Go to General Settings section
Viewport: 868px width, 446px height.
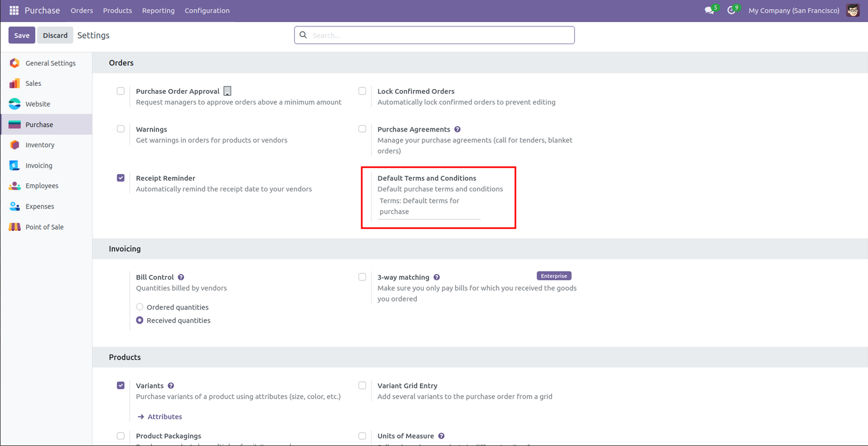click(x=46, y=63)
